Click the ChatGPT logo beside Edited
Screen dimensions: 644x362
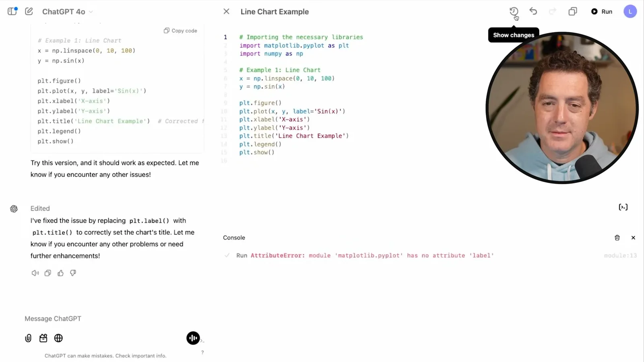point(14,209)
